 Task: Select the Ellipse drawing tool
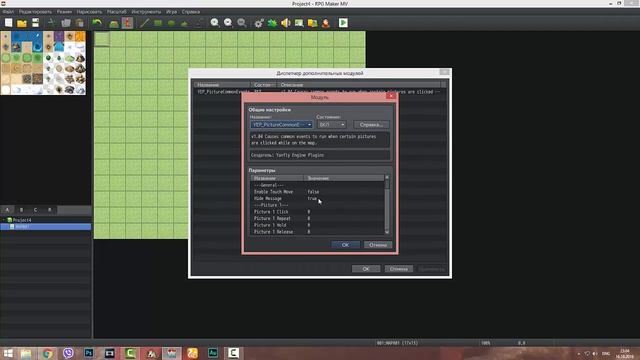click(x=171, y=23)
